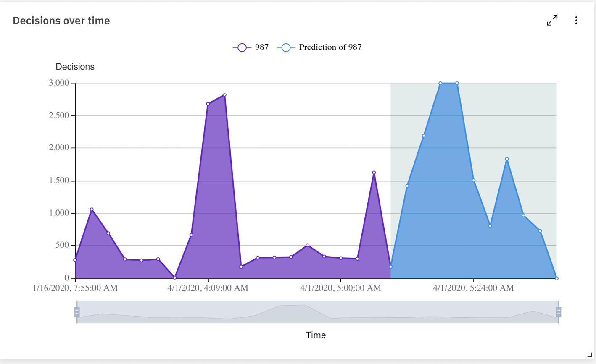Toggle the 987 series in legend
This screenshot has height=364, width=596.
[x=251, y=47]
